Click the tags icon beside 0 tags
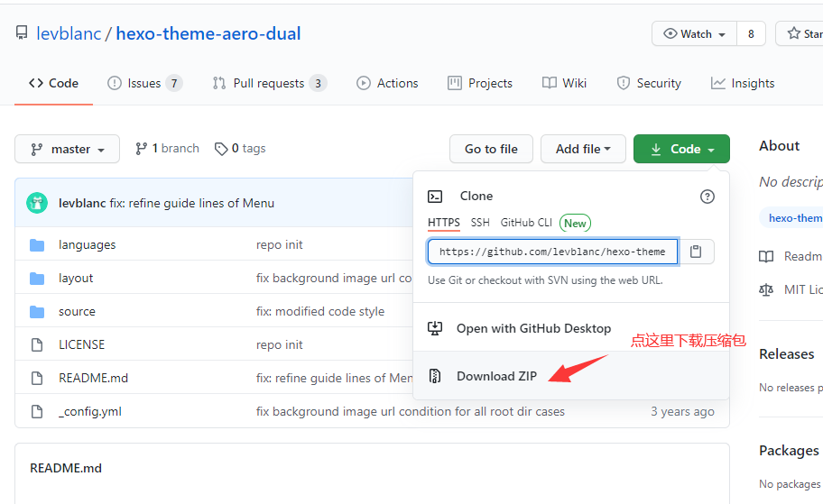The height and width of the screenshot is (504, 823). pyautogui.click(x=221, y=149)
